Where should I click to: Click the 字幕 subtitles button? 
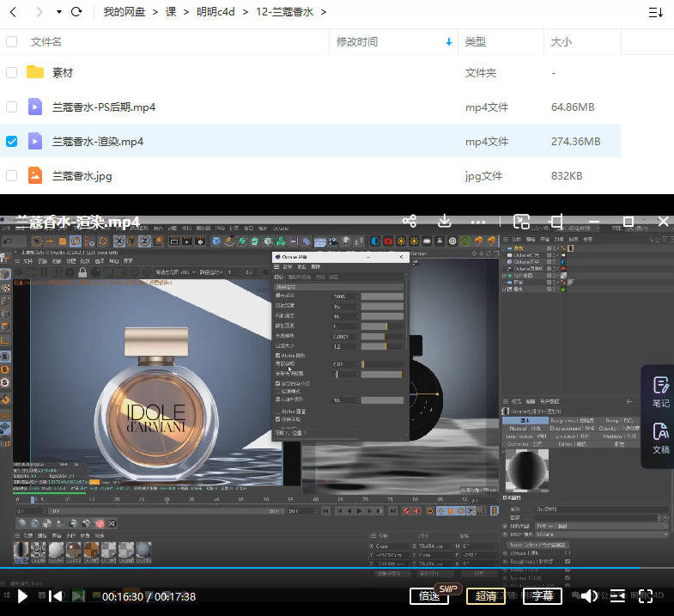542,596
